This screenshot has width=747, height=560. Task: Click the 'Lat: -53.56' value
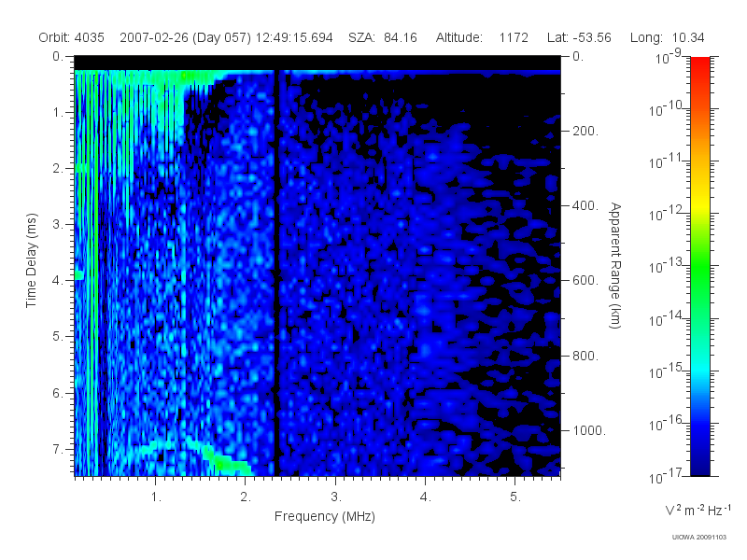579,37
